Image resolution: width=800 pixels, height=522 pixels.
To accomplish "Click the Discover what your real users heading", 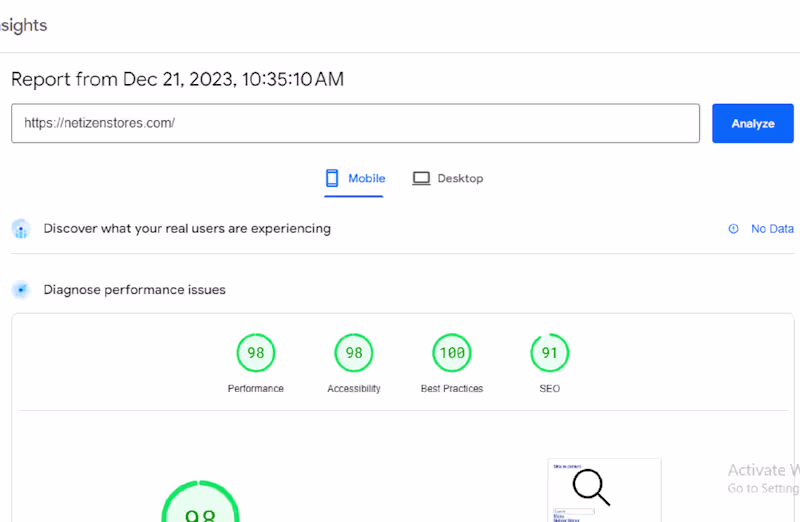I will [x=187, y=229].
